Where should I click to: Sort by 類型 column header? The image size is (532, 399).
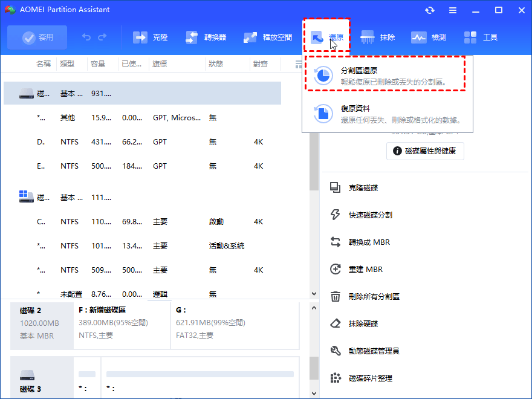point(67,64)
